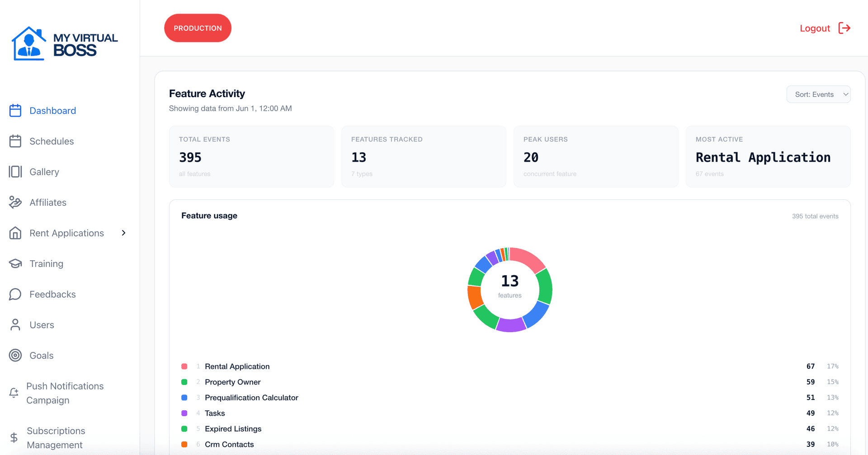Click the green Property Owner legend swatch
The height and width of the screenshot is (455, 868).
[x=184, y=382]
